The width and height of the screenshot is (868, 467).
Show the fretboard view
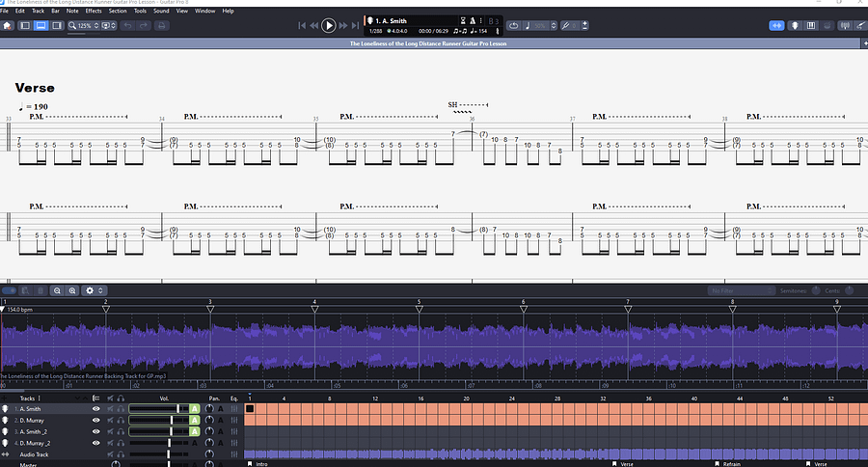tap(795, 25)
